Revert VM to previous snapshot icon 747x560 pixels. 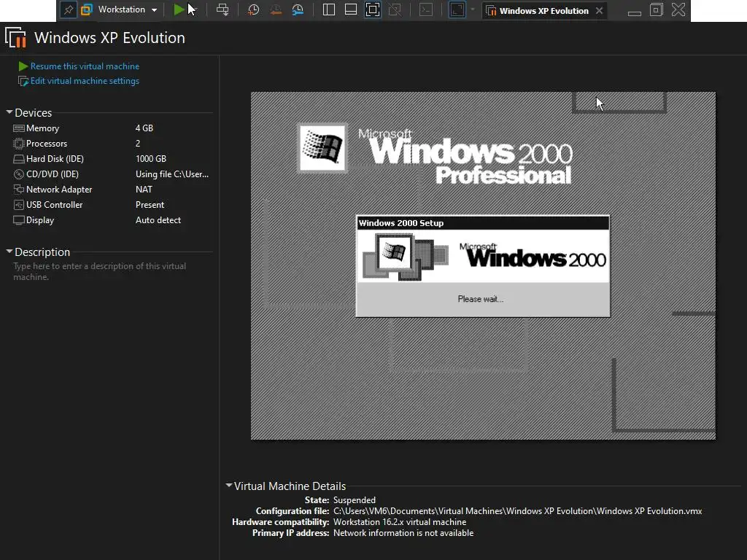click(275, 9)
